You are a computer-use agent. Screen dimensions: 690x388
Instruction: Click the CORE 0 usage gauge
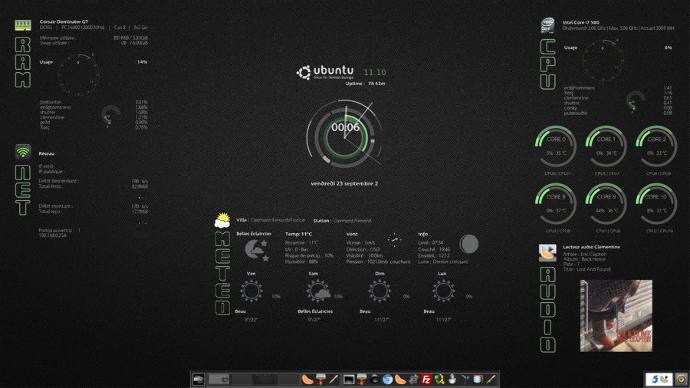tap(555, 146)
